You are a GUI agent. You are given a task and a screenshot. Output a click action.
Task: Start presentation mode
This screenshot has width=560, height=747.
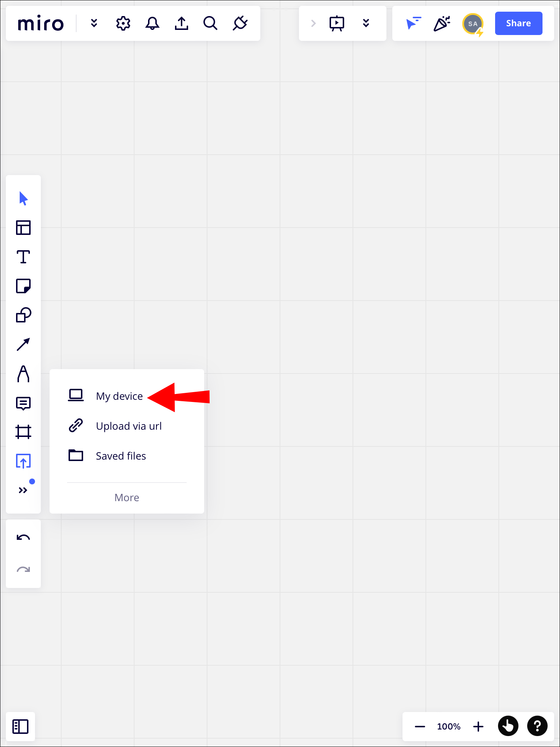tap(337, 23)
